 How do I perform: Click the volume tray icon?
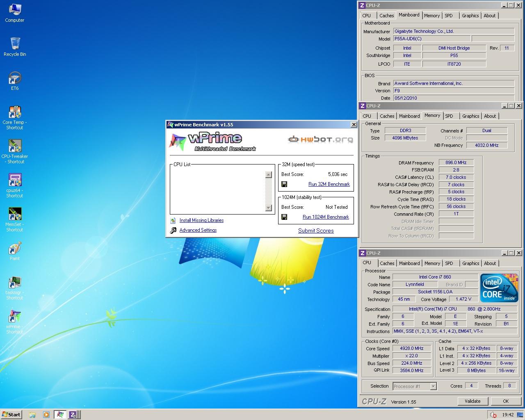tap(493, 415)
